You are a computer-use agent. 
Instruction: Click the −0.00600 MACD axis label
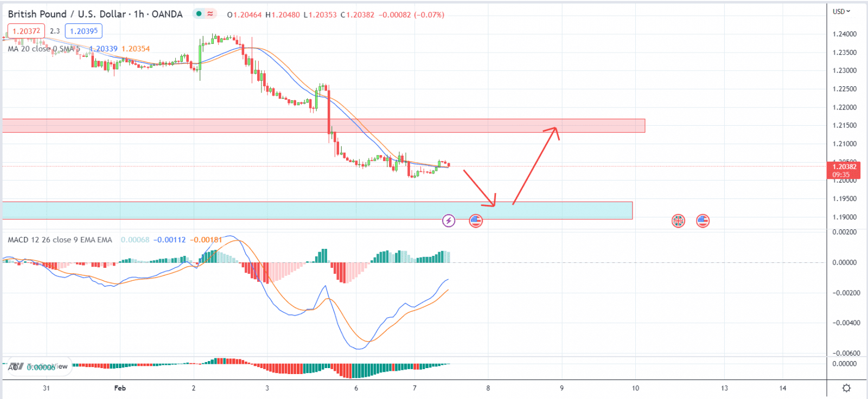click(x=846, y=353)
